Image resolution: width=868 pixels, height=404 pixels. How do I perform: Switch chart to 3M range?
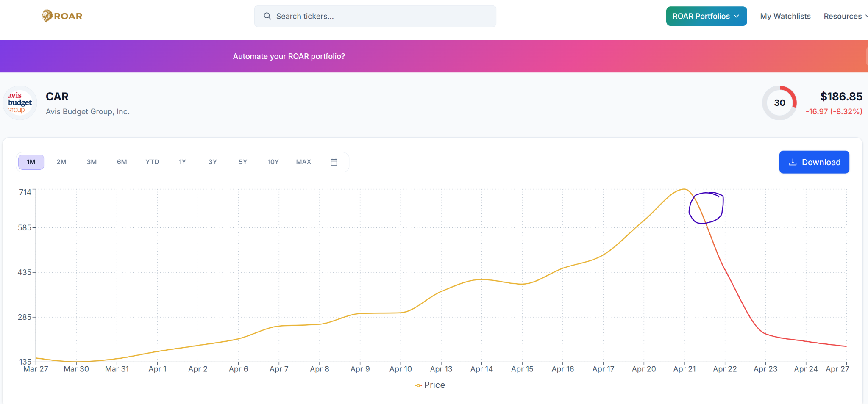pos(92,162)
